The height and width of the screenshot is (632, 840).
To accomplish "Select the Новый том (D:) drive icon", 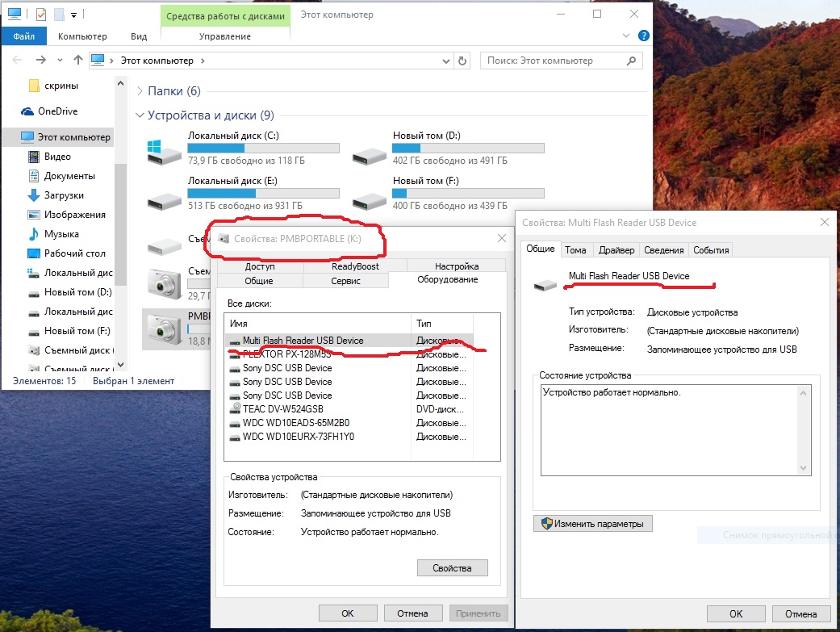I will [x=369, y=150].
